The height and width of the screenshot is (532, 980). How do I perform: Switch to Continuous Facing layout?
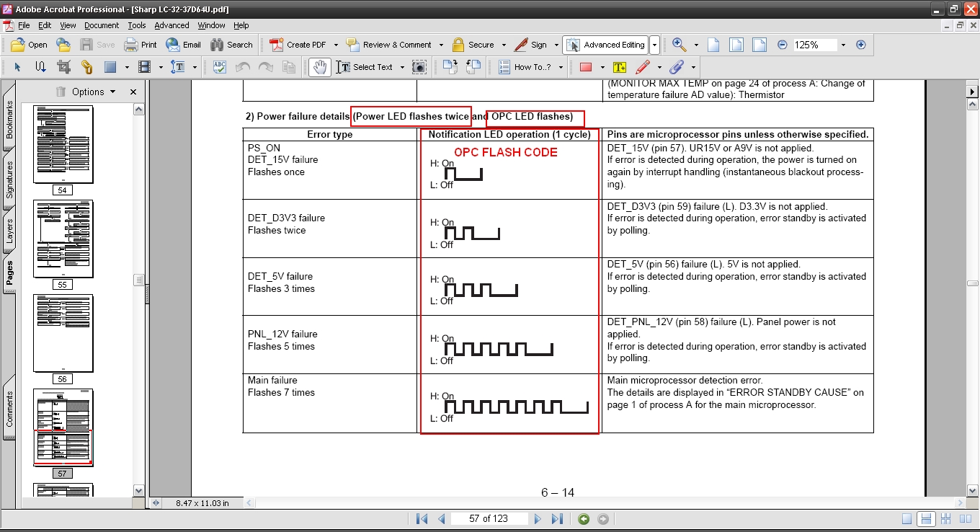point(947,519)
